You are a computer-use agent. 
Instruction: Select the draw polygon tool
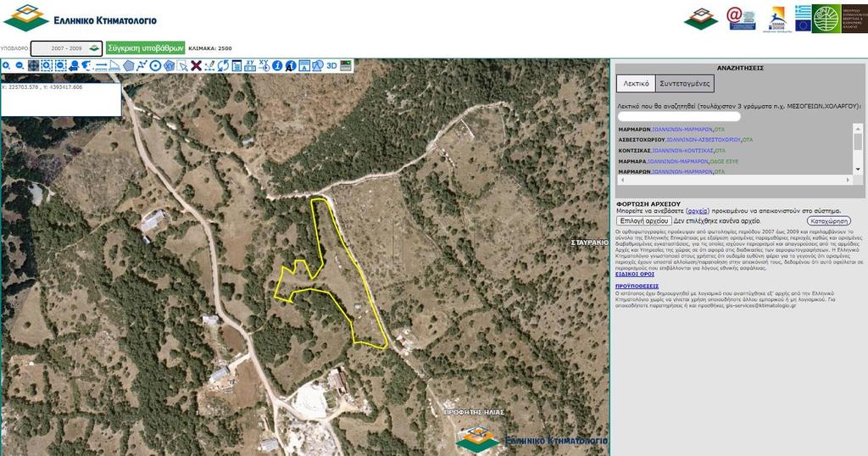click(129, 65)
